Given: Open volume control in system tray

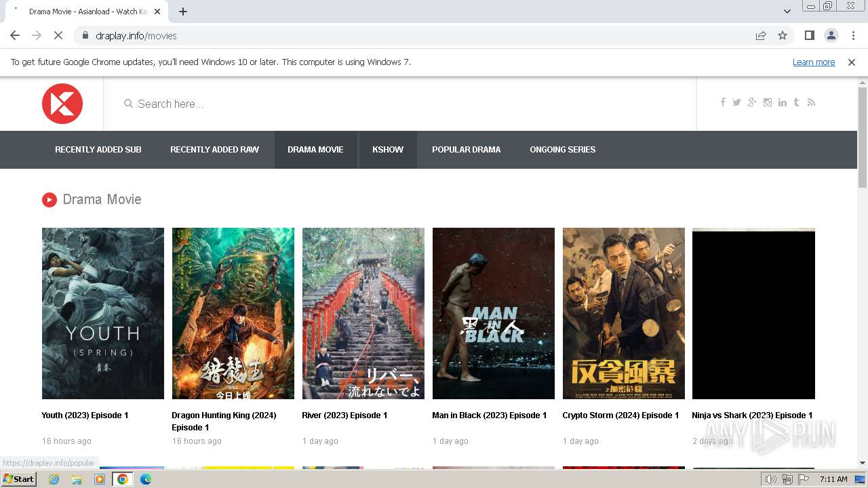Looking at the screenshot, I should click(771, 479).
